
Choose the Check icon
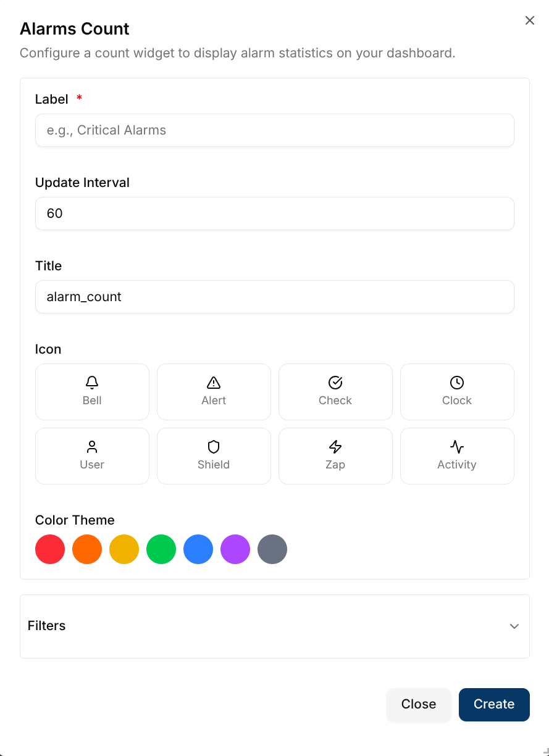[x=335, y=391]
